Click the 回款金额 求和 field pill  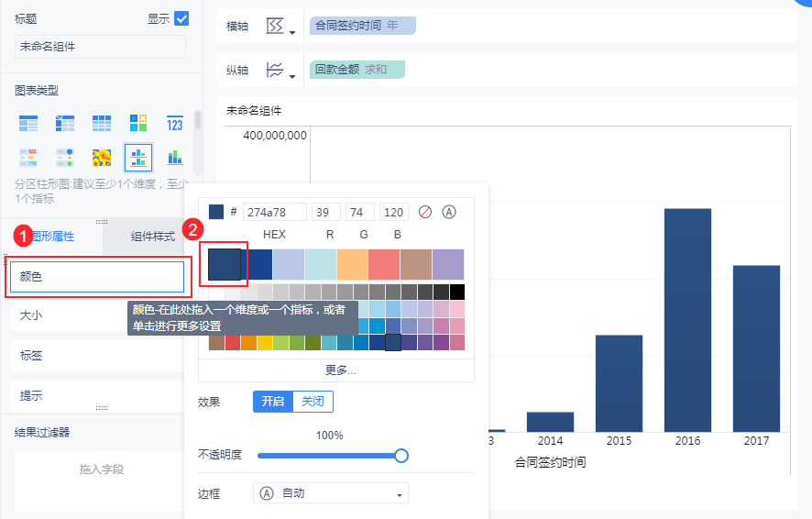tap(357, 70)
